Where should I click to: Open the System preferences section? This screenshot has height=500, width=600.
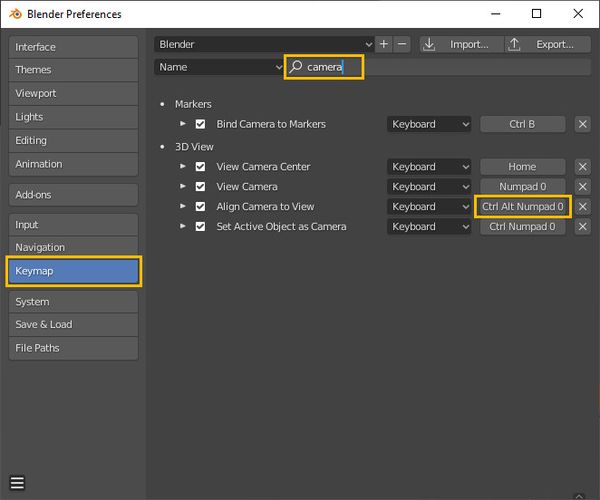73,302
